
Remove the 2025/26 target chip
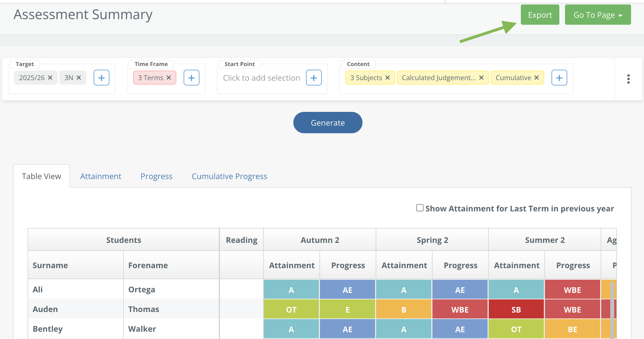point(50,78)
